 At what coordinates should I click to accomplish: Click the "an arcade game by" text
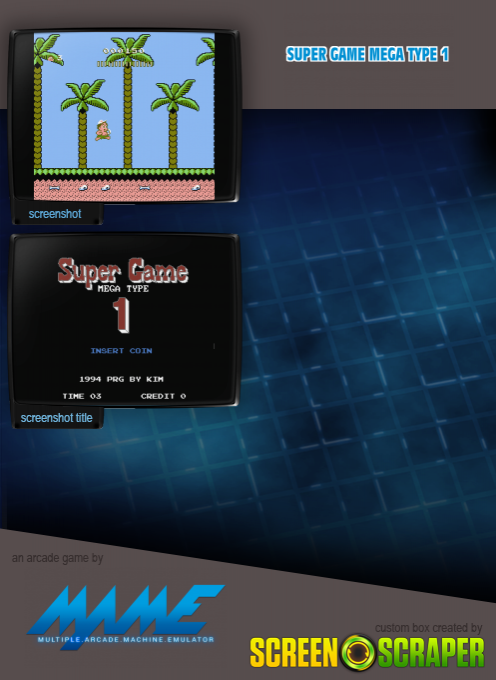[x=57, y=558]
